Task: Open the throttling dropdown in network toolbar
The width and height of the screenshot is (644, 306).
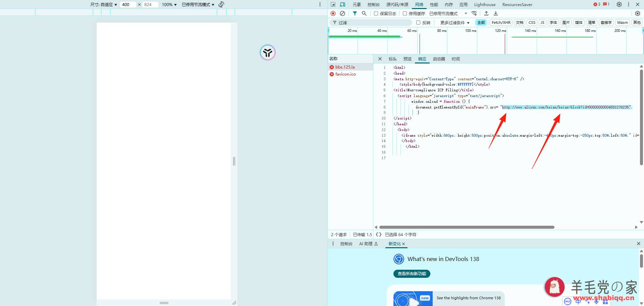Action: (x=448, y=13)
